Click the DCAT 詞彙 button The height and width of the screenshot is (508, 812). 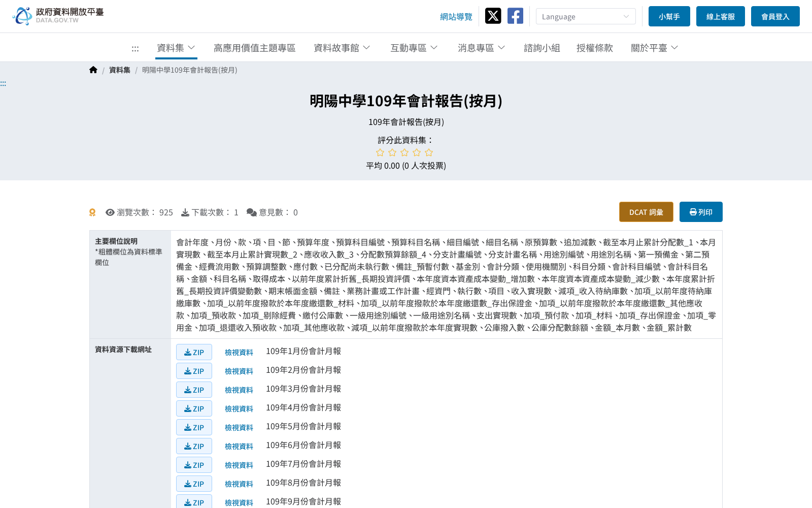click(646, 212)
